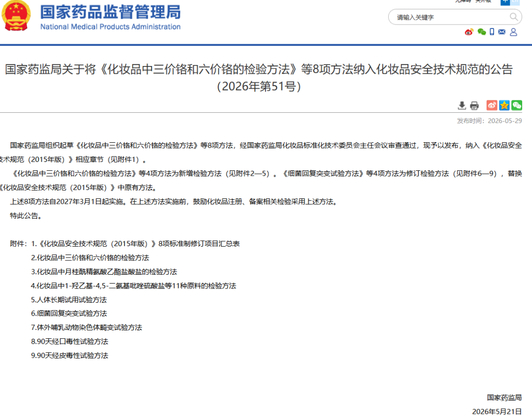Open the mobile phone version icon
This screenshot has width=532, height=416.
492,32
